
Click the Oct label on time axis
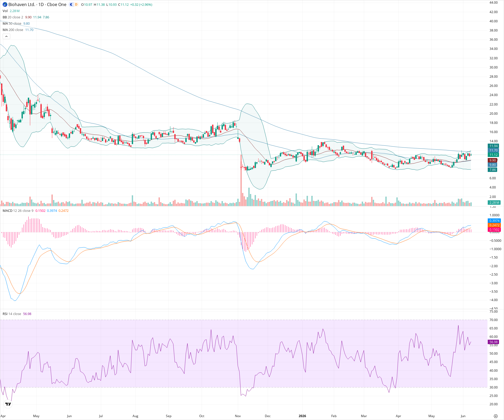pos(202,416)
